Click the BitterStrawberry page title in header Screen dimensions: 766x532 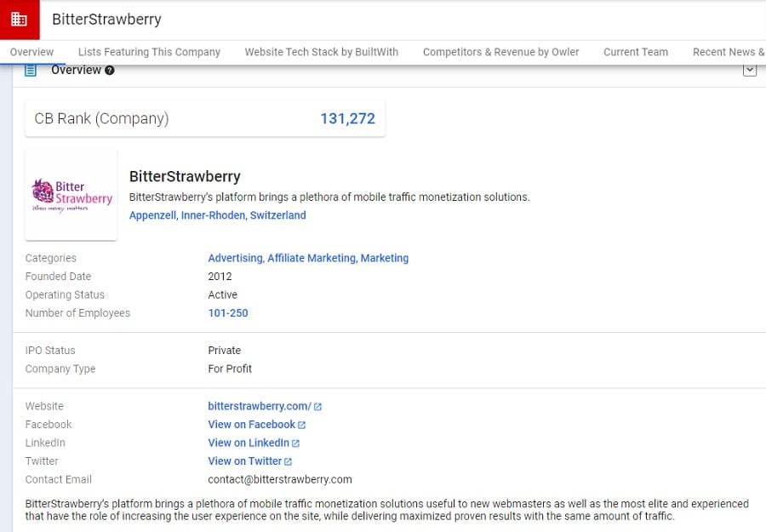(106, 20)
